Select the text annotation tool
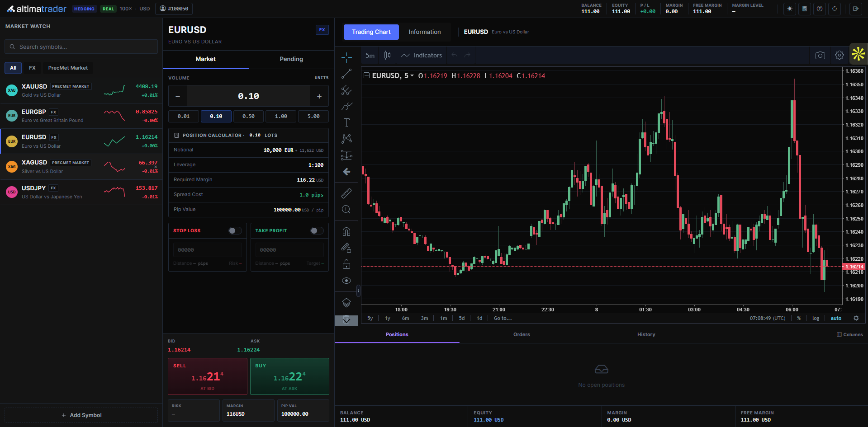868x427 pixels. point(346,122)
